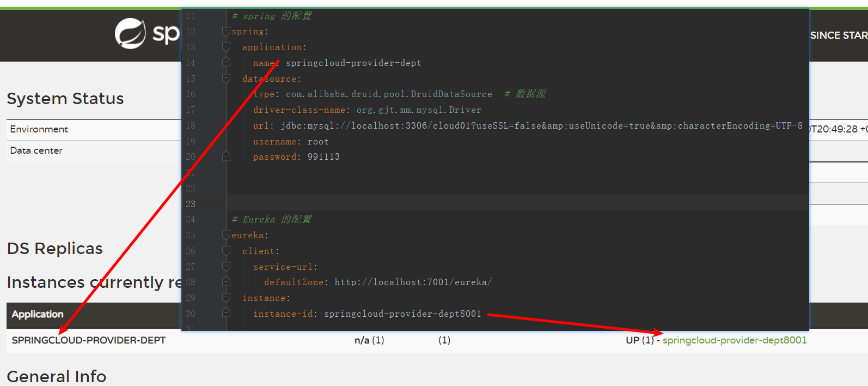Click the password value 991113
This screenshot has width=868, height=386.
323,157
